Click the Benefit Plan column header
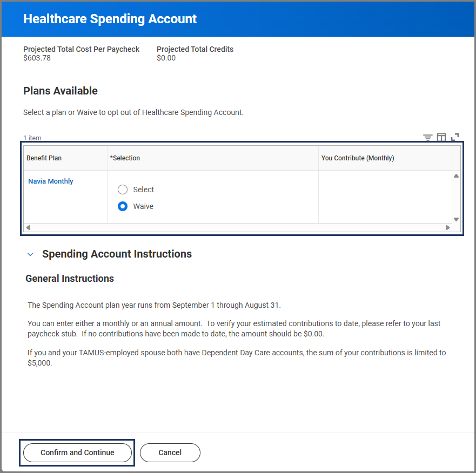Image resolution: width=476 pixels, height=473 pixels. (x=44, y=158)
